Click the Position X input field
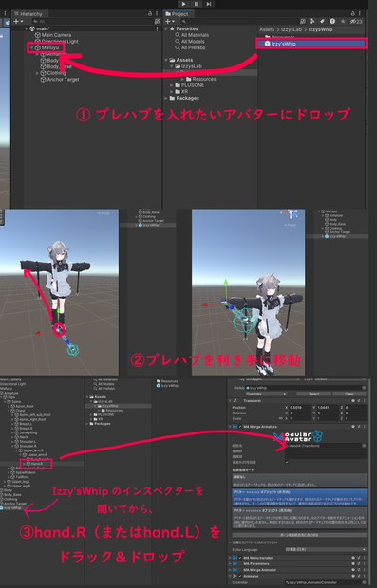This screenshot has width=377, height=588. click(299, 407)
